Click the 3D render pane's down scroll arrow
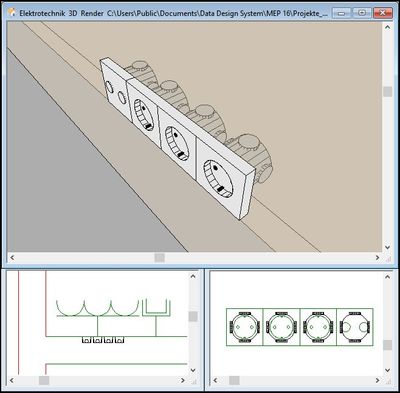This screenshot has height=393, width=400. pos(387,247)
